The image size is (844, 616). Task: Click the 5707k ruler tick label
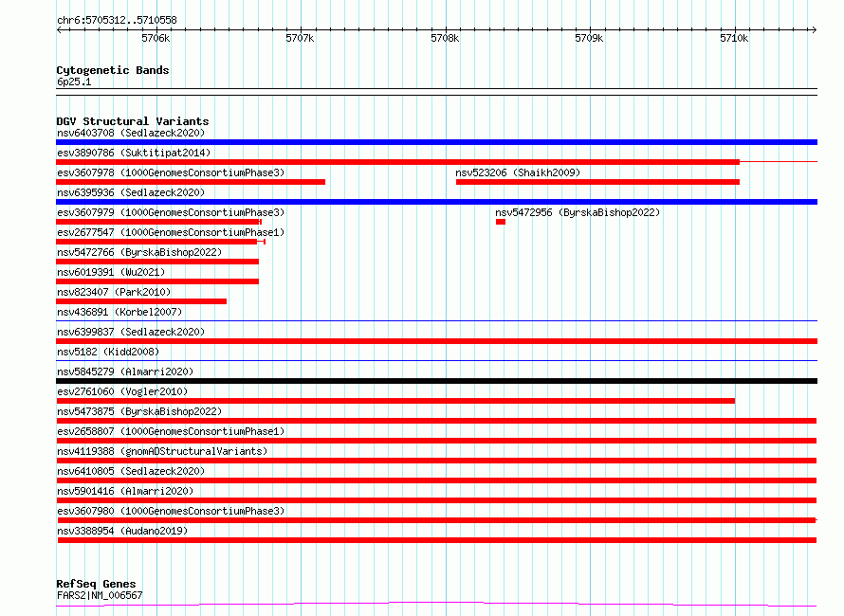pos(300,39)
